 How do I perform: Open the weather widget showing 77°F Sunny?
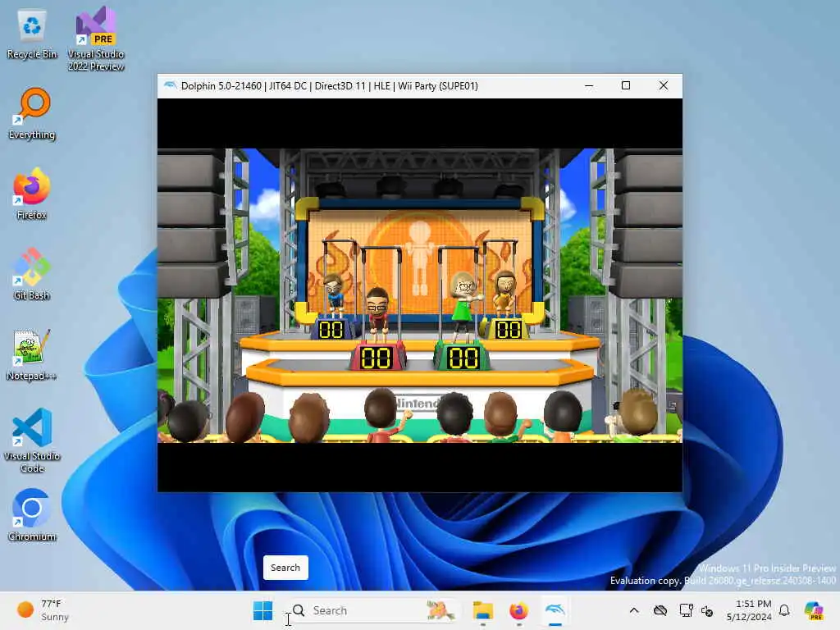43,610
